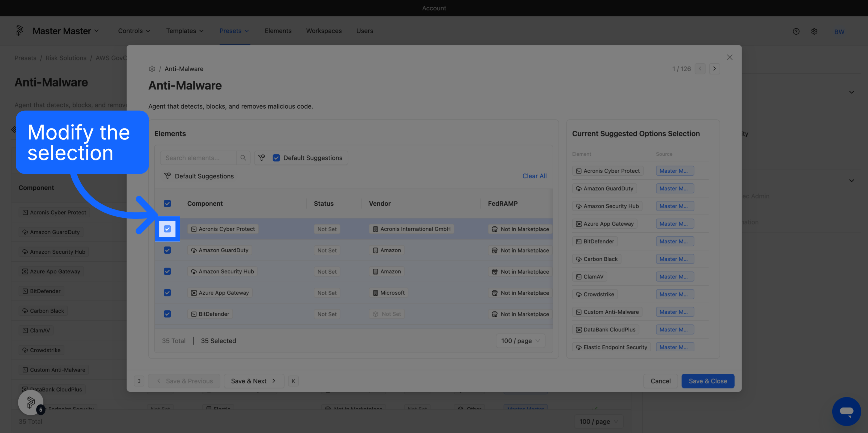Click the marketplace icon in BitDefender row
868x433 pixels.
[x=494, y=314]
